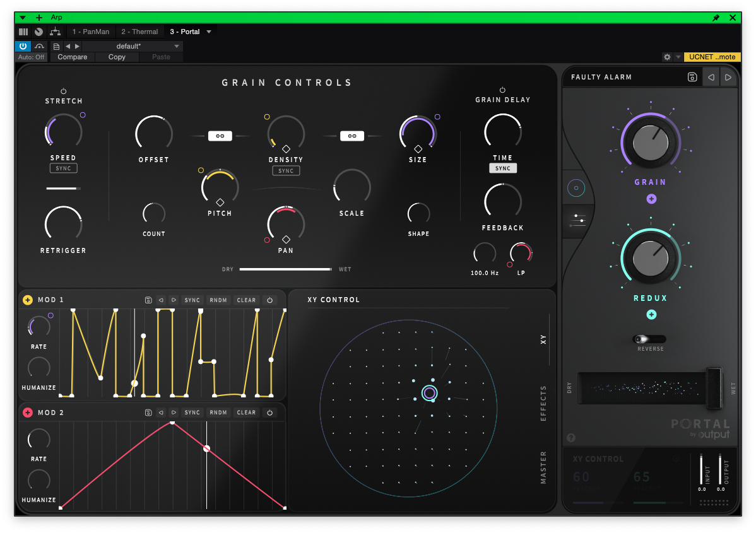Toggle the Stretch power icon
The image size is (756, 533).
tap(63, 91)
